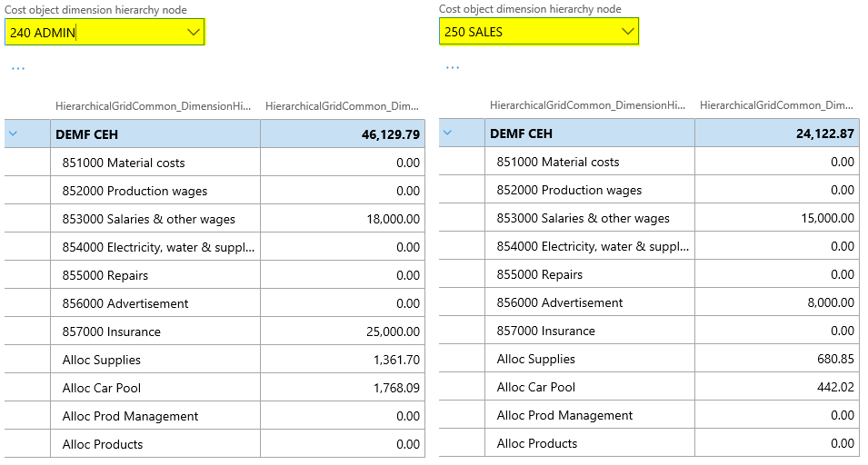Click the ellipsis menu above right grid
Image resolution: width=868 pixels, height=465 pixels.
[x=453, y=67]
